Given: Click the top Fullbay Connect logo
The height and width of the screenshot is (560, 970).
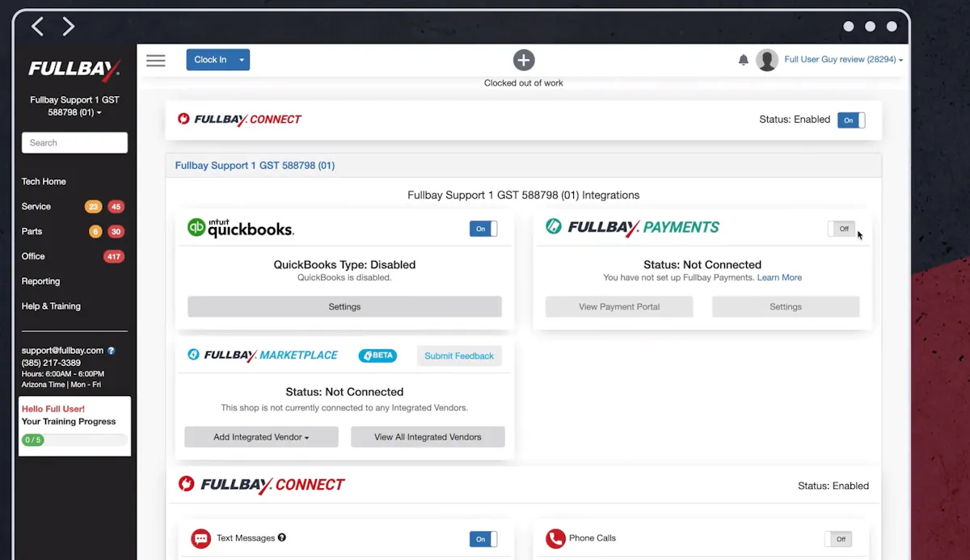Looking at the screenshot, I should (239, 120).
